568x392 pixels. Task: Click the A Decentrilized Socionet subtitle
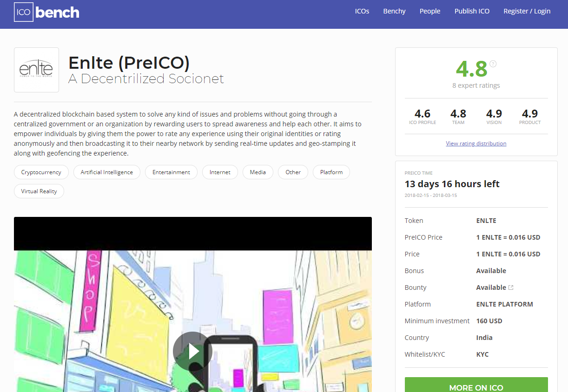click(146, 79)
